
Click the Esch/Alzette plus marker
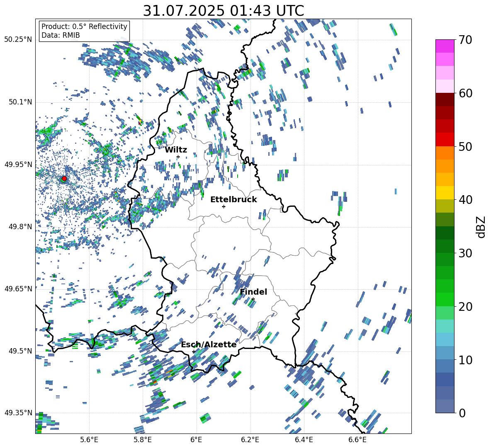(194, 351)
